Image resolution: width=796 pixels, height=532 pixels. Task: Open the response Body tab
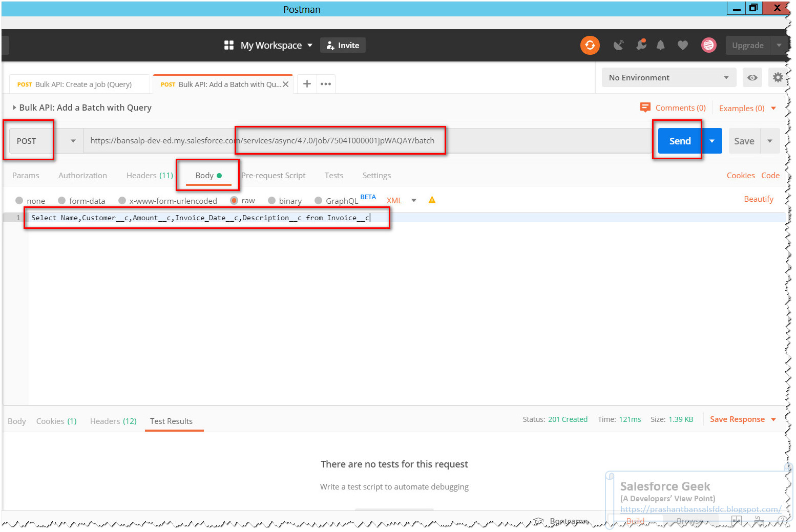click(16, 421)
